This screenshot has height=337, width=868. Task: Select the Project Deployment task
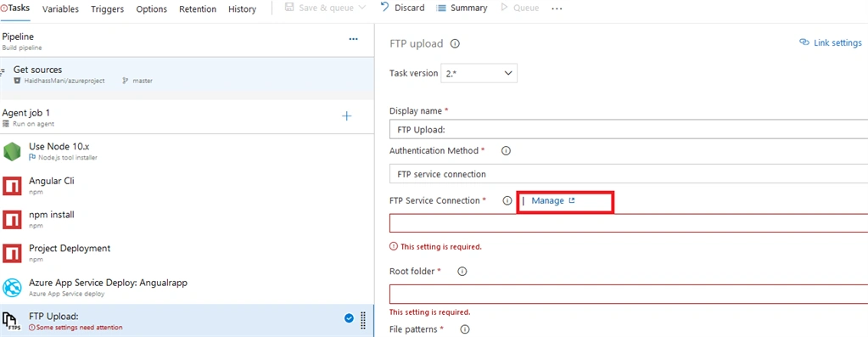tap(188, 252)
